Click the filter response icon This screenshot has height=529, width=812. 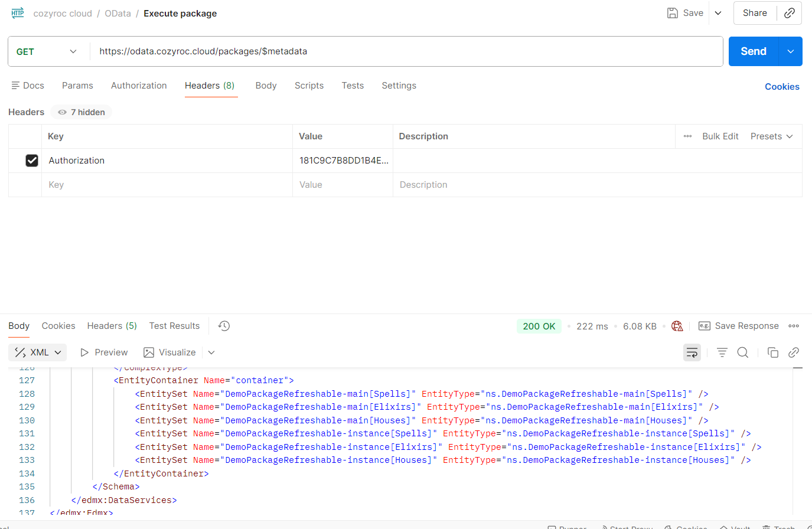(722, 352)
